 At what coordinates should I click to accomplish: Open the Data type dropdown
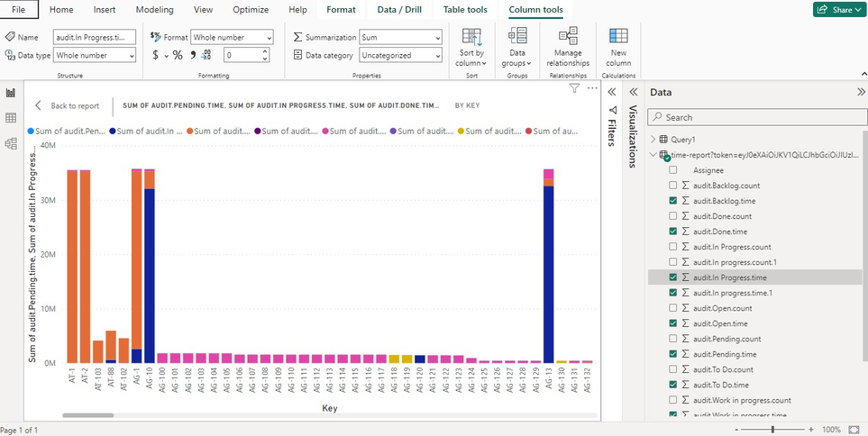(x=95, y=55)
